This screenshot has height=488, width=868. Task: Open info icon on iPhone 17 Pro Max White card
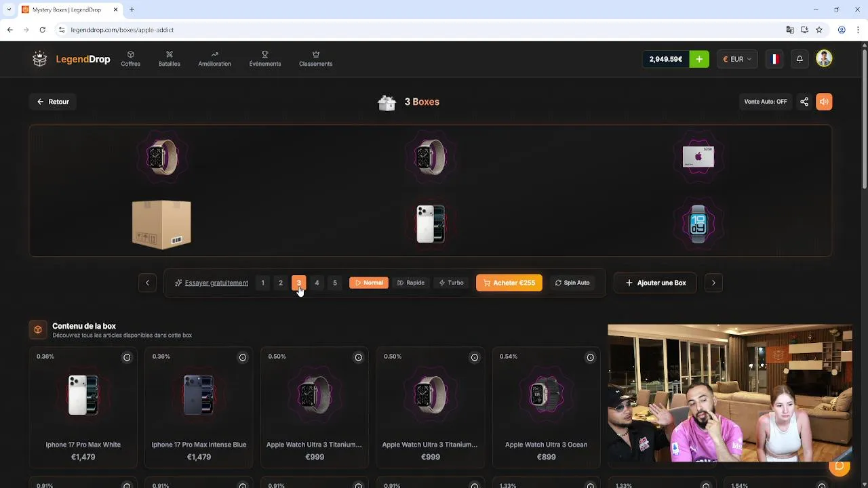(127, 357)
